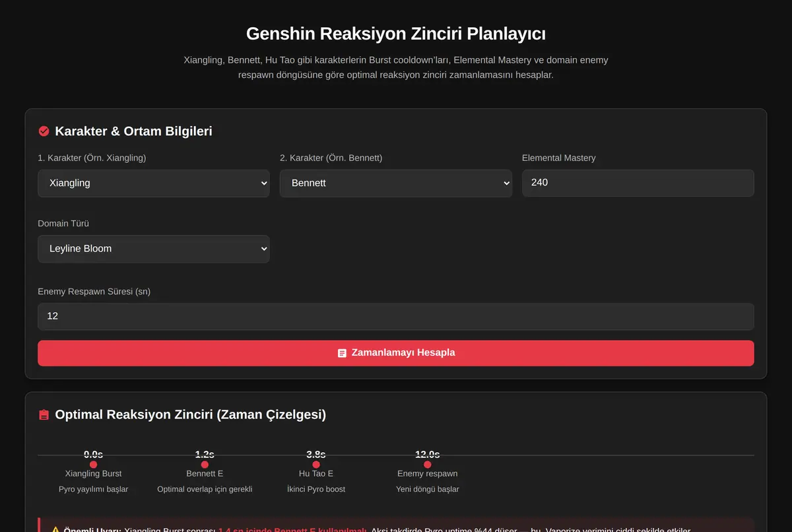
Task: Click the Elemental Mastery label
Action: [558, 158]
